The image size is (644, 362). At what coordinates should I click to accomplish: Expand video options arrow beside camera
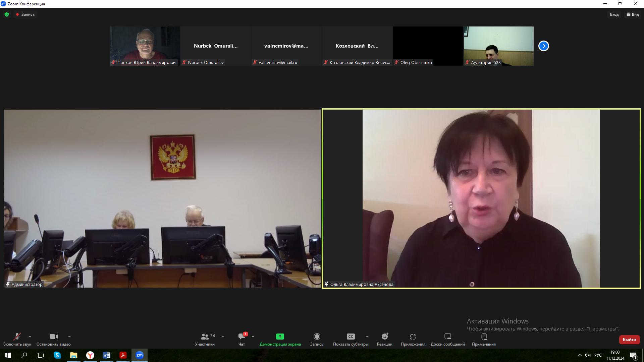coord(69,337)
